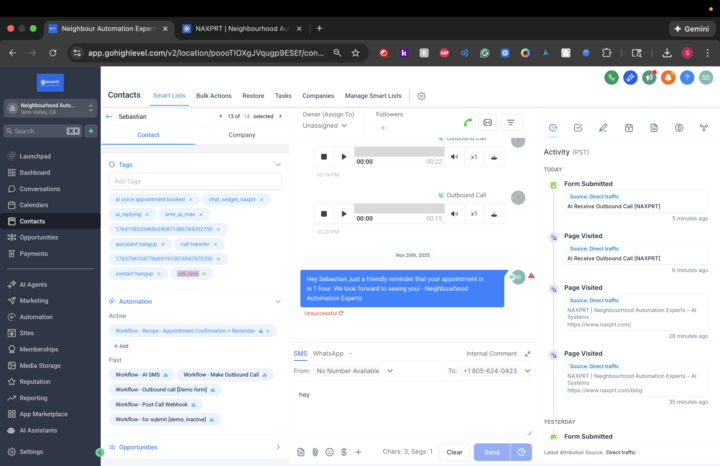Open the location switcher Neighbourhood Auto

(x=51, y=108)
